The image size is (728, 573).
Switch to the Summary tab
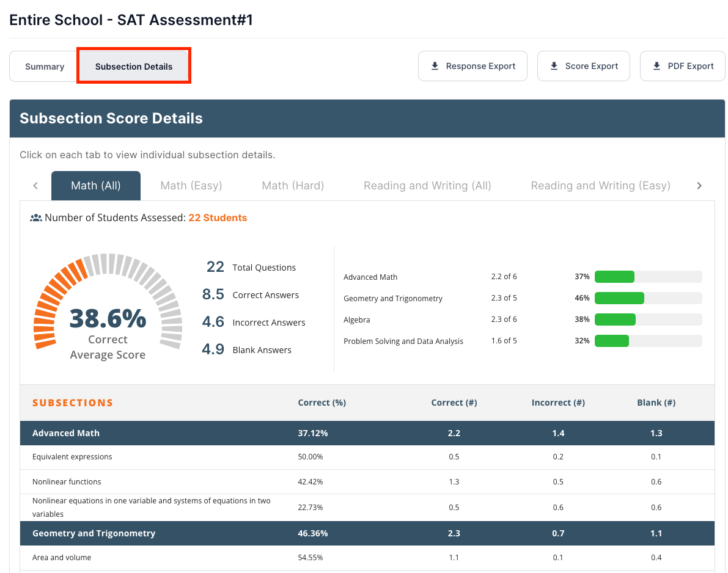[x=45, y=67]
